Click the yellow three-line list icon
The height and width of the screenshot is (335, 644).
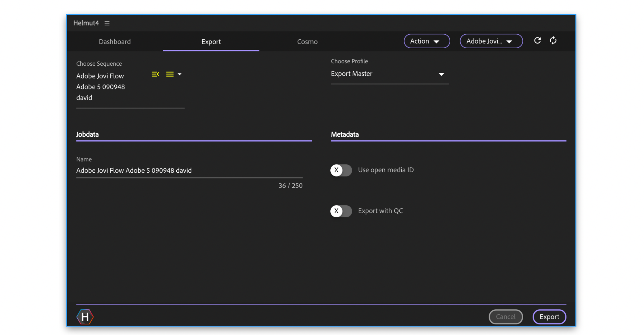click(170, 74)
